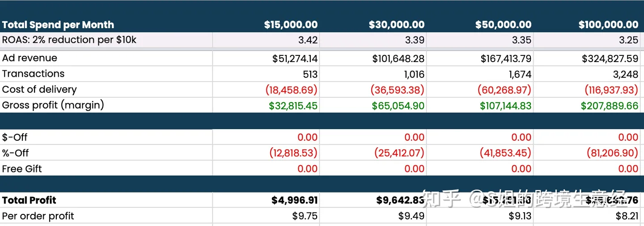Select the %-Off row label cell
The image size is (644, 226).
click(x=15, y=153)
